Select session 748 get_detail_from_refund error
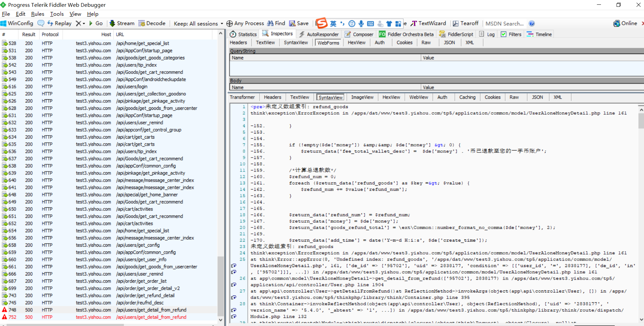Viewport: 644px width, 326px height. click(108, 310)
